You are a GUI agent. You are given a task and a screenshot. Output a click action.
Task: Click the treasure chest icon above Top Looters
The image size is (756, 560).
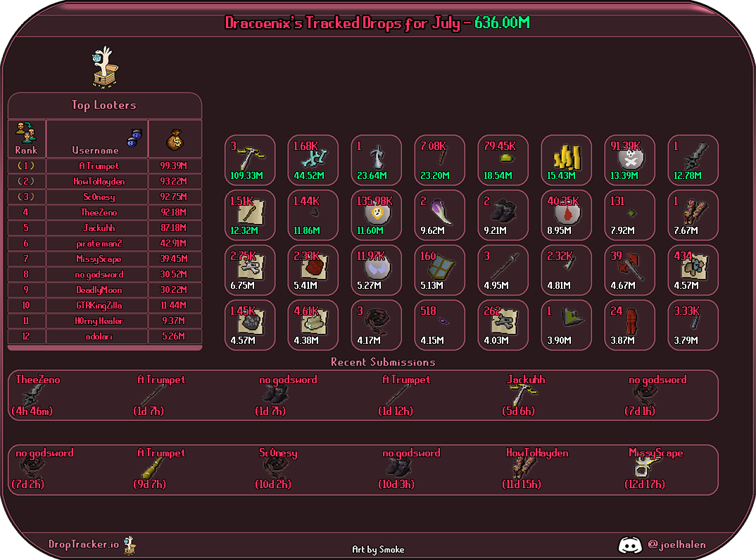(x=105, y=66)
